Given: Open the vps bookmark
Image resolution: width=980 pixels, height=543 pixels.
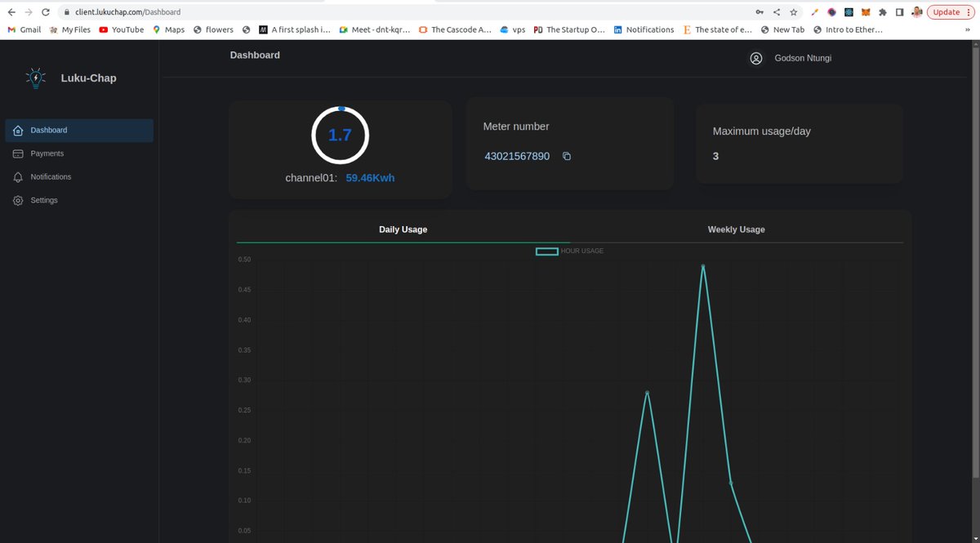Looking at the screenshot, I should (x=512, y=29).
